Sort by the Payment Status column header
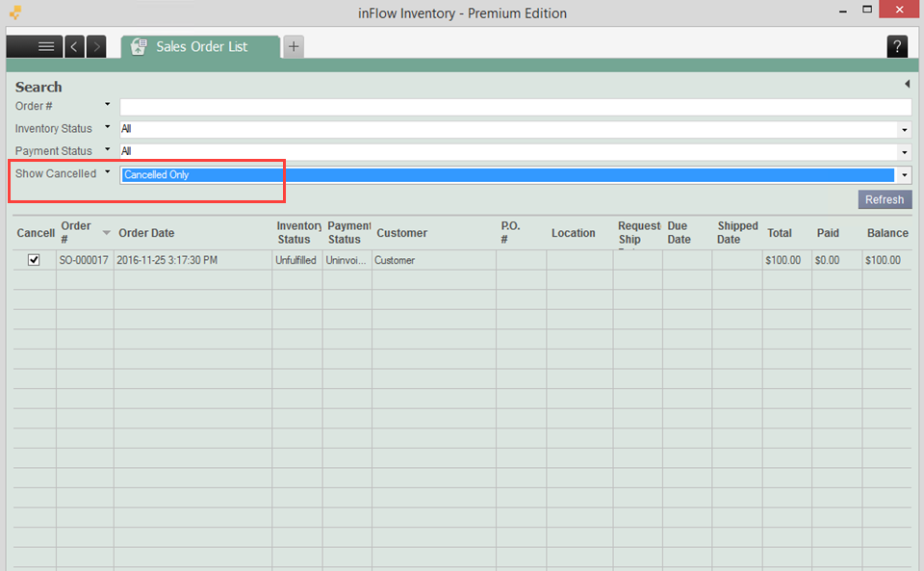924x571 pixels. pos(347,233)
